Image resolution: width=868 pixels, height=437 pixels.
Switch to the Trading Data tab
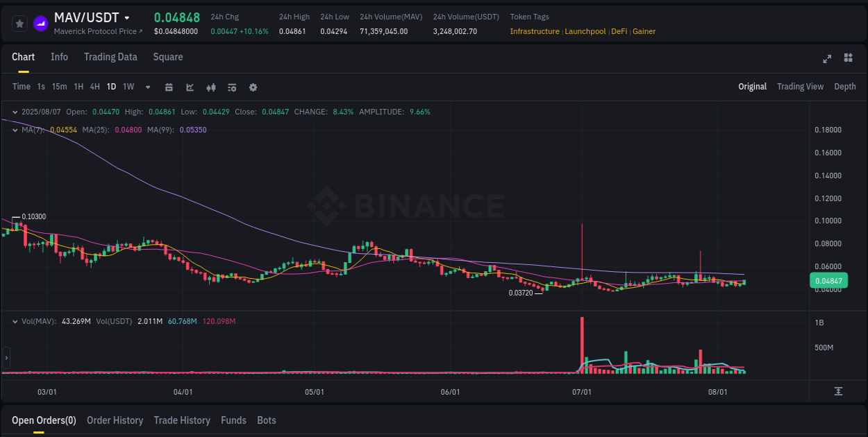pos(110,57)
